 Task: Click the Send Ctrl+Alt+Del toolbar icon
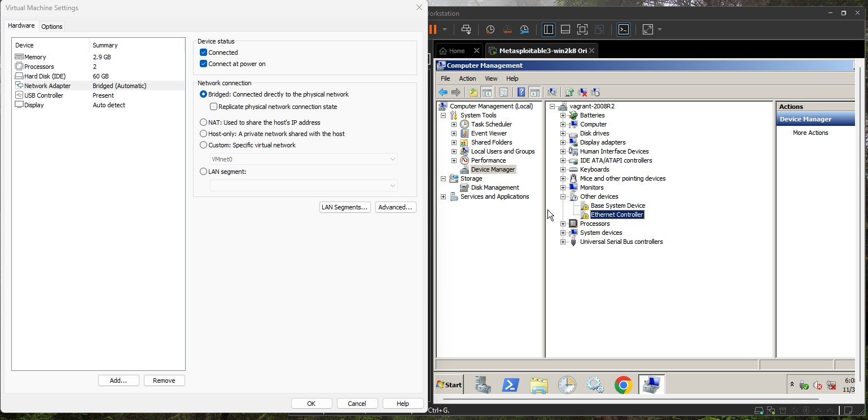click(x=466, y=29)
